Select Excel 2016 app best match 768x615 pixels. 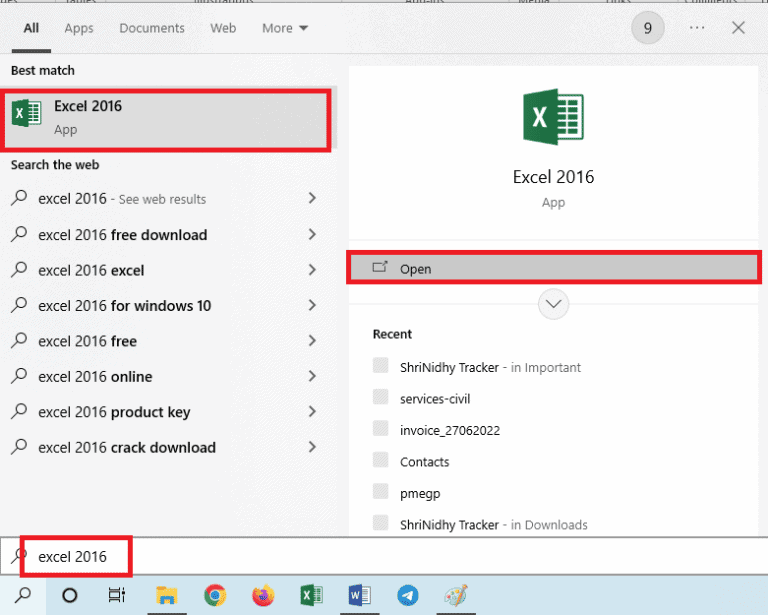pyautogui.click(x=166, y=119)
